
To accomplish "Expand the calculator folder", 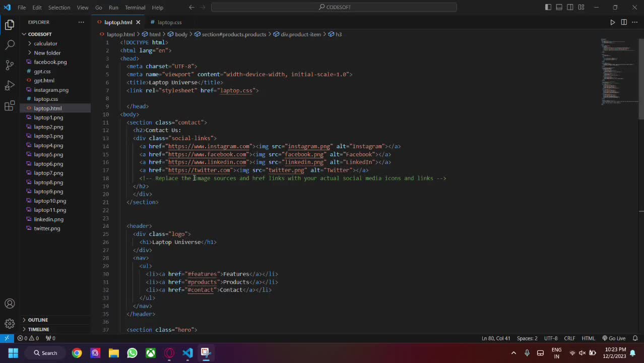I will [x=45, y=43].
